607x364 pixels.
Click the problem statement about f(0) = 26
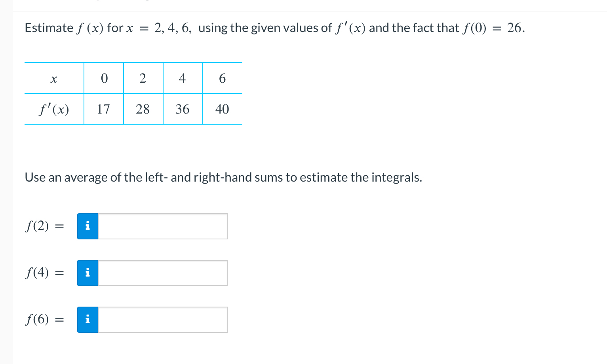click(x=274, y=28)
